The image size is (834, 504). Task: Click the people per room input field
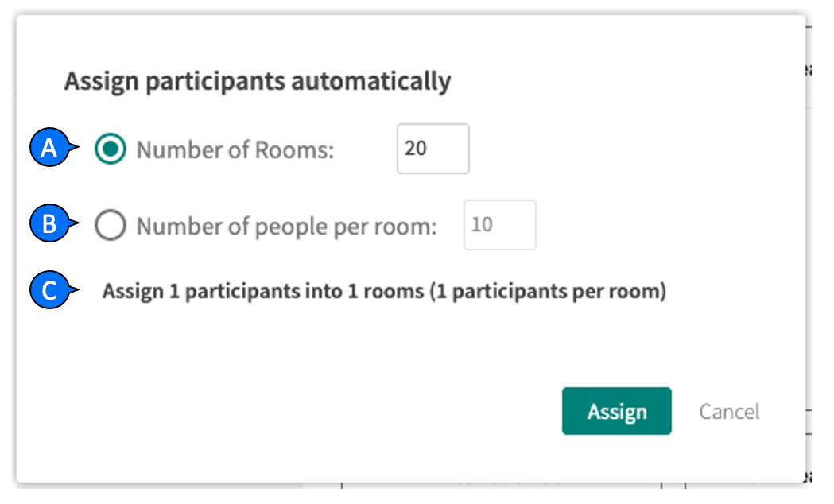point(499,225)
